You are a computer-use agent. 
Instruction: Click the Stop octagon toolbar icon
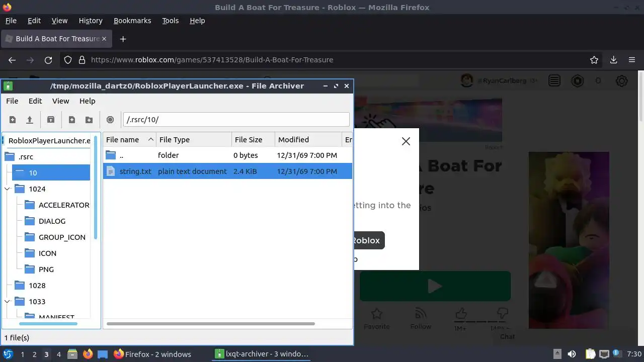coord(110,120)
